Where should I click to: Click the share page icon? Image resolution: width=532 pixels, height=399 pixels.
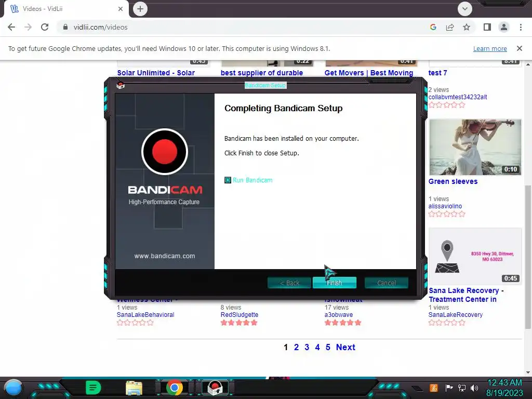click(450, 27)
